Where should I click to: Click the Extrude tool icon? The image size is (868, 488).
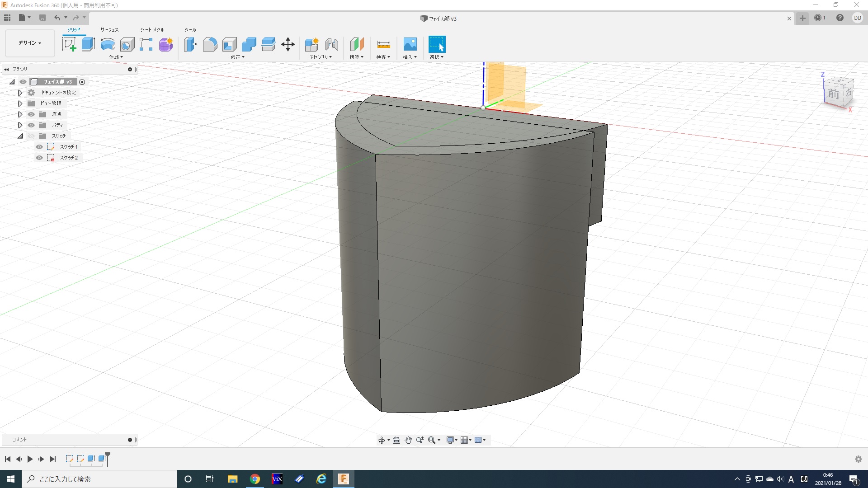[88, 44]
